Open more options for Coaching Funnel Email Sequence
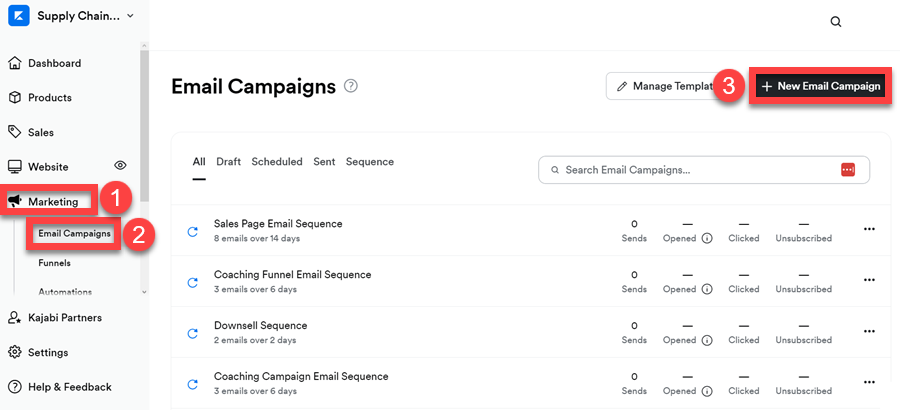Image resolution: width=900 pixels, height=410 pixels. 869,281
